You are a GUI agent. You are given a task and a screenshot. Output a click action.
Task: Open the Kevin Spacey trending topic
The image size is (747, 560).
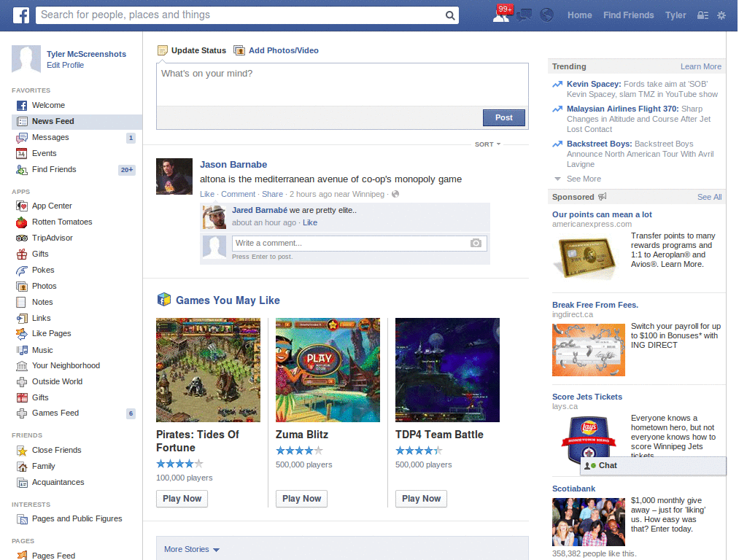tap(594, 84)
